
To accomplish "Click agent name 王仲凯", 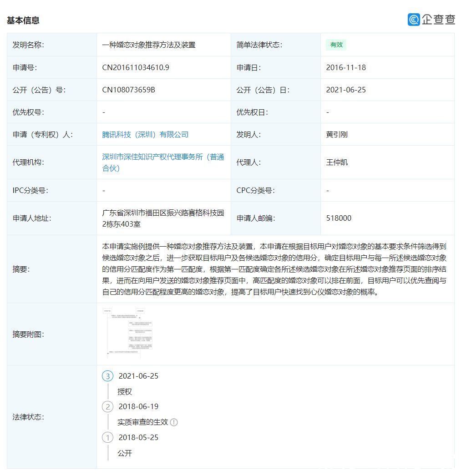I will point(337,162).
